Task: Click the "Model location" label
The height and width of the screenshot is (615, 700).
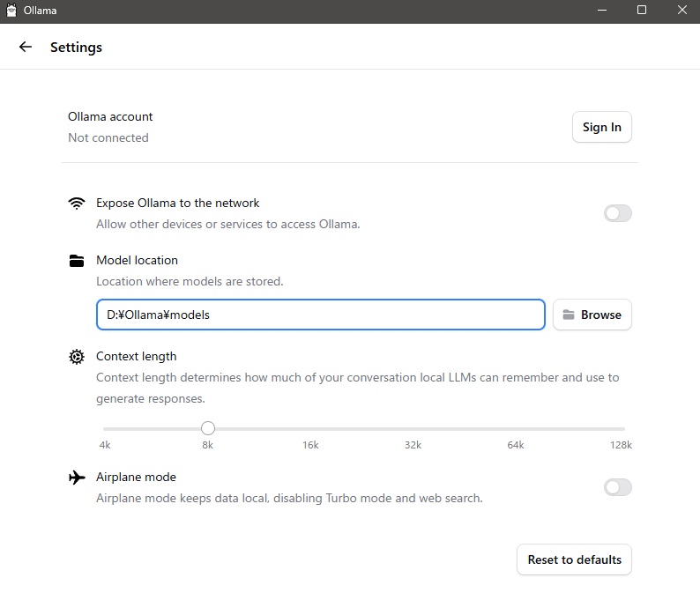Action: (137, 260)
